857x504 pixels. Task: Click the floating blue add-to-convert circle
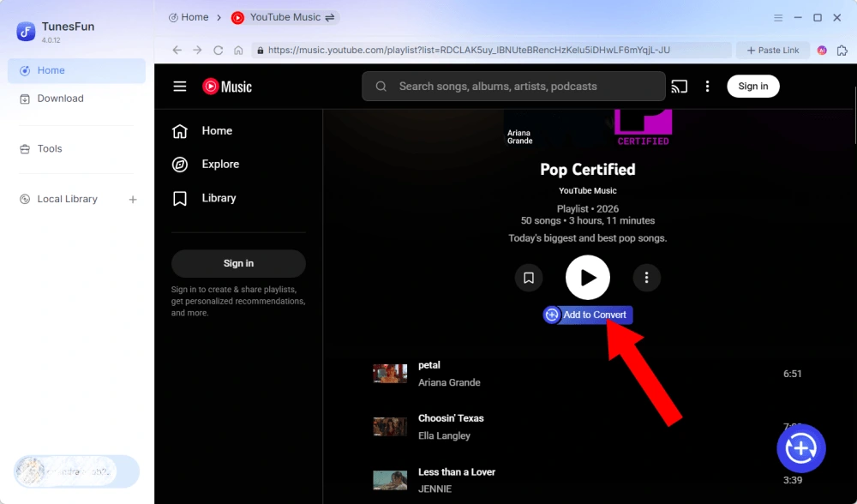pos(800,448)
